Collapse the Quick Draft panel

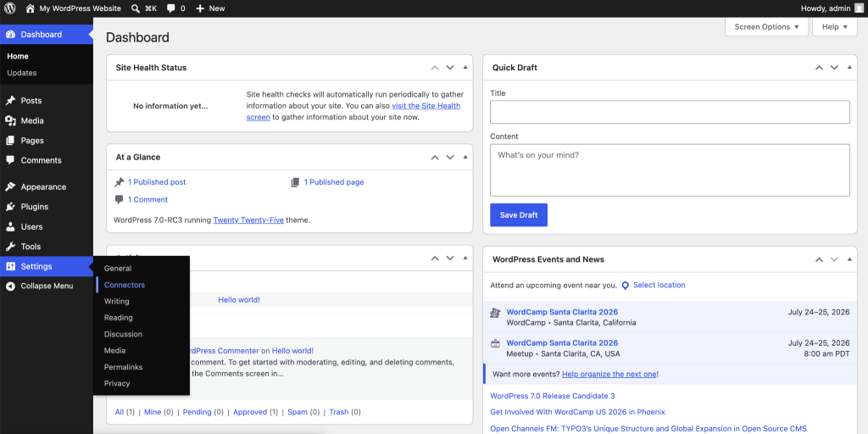click(849, 68)
